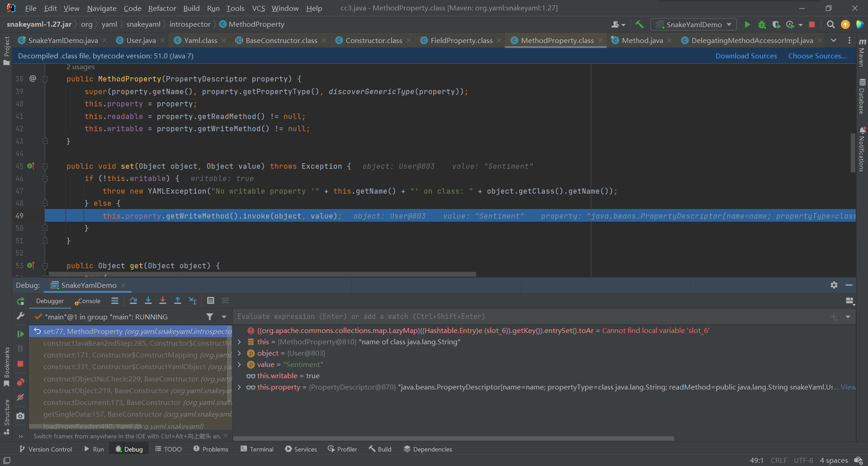
Task: Filter frames with the funnel icon
Action: pos(210,317)
